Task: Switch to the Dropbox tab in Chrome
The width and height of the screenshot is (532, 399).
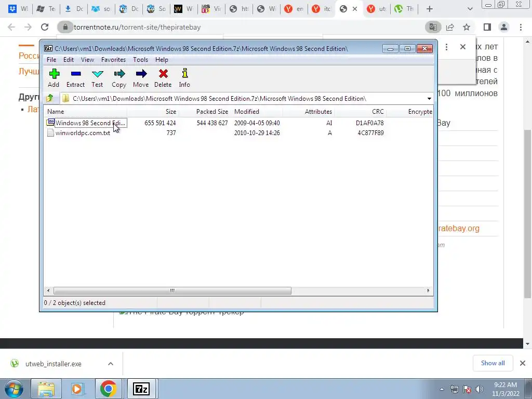Action: (18, 9)
